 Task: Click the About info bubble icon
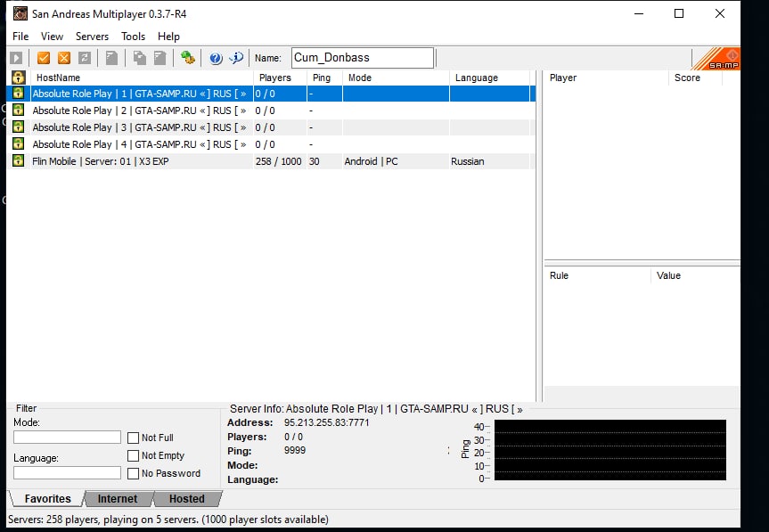[236, 58]
